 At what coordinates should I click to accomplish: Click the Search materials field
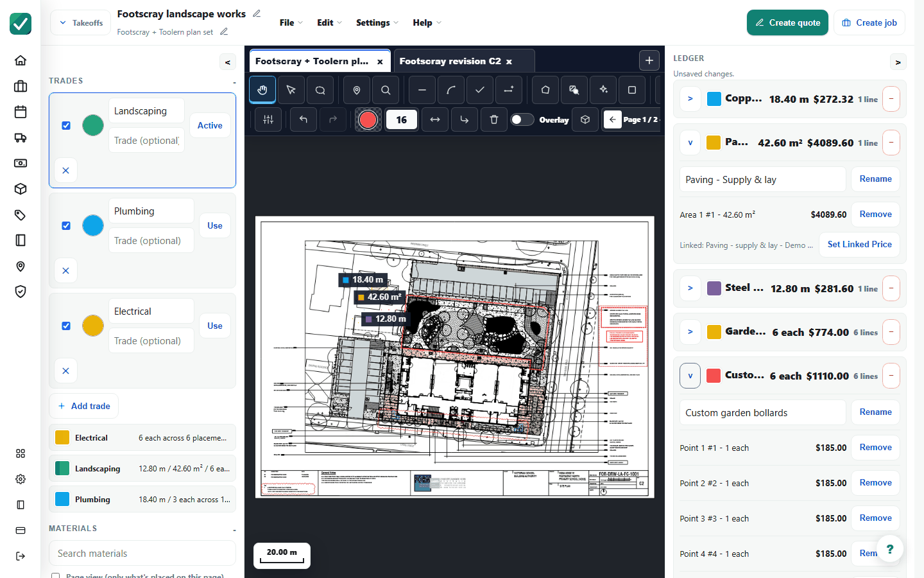pos(142,553)
